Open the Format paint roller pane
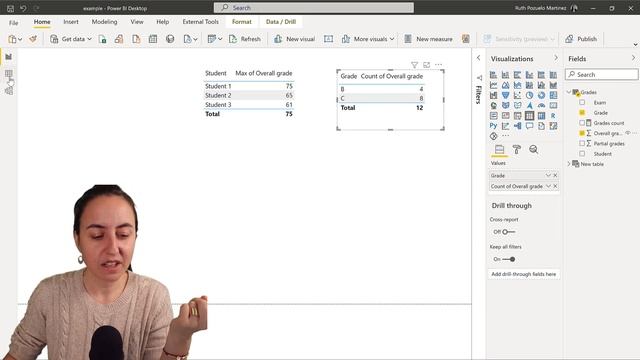 pos(516,149)
